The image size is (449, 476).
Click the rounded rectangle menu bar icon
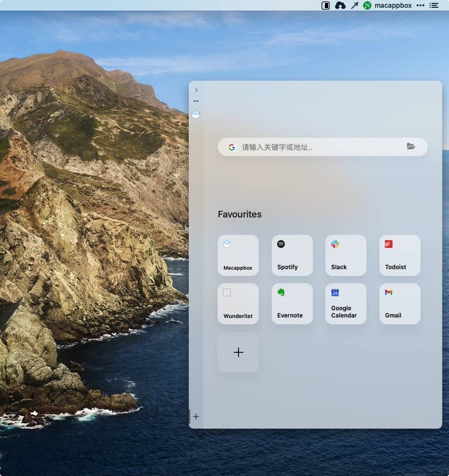click(325, 5)
